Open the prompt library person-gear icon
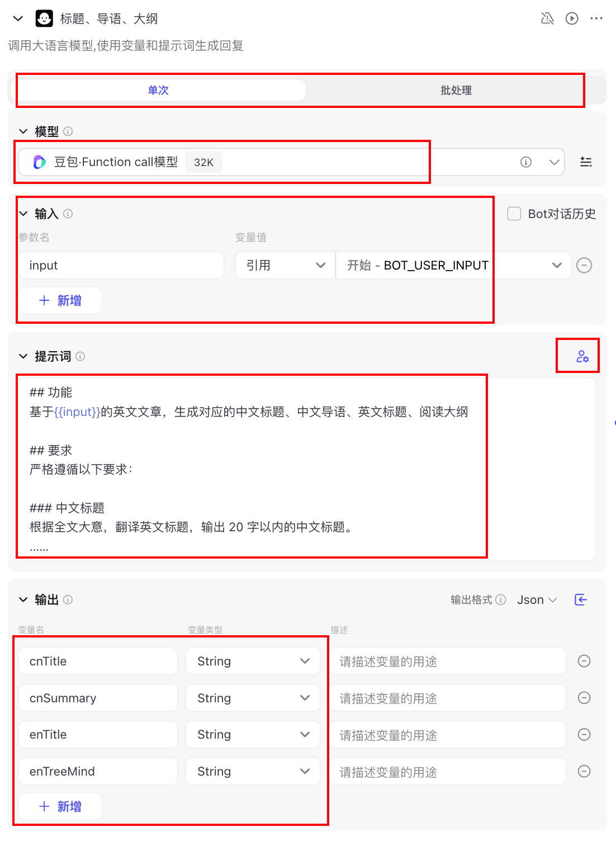The width and height of the screenshot is (616, 841). (582, 356)
